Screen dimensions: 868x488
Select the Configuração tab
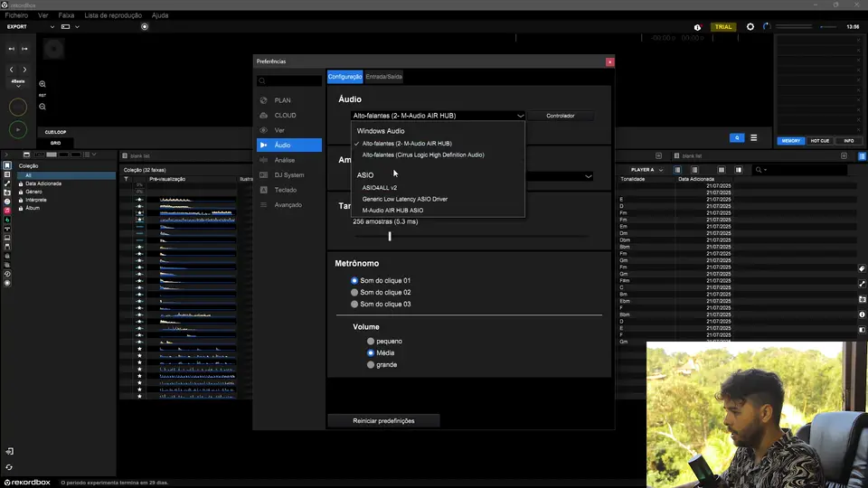tap(344, 77)
